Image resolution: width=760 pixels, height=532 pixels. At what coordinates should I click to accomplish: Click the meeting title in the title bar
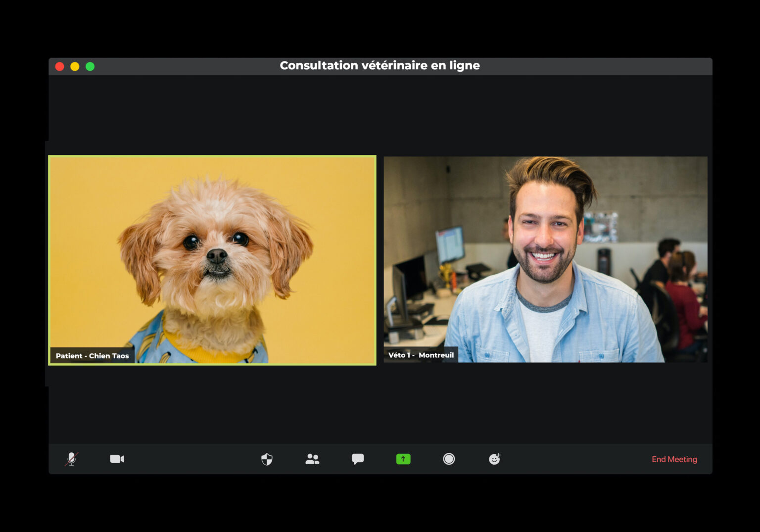coord(380,65)
